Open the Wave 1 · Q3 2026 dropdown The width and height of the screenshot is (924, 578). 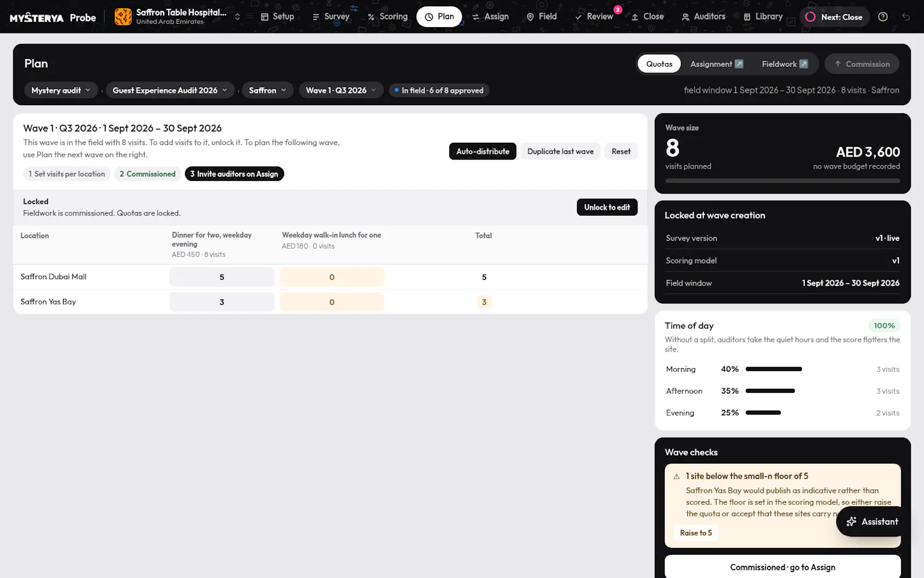click(341, 90)
